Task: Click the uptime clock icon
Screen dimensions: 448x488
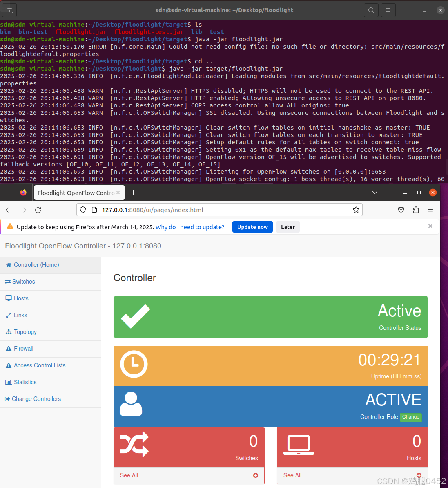Action: pyautogui.click(x=134, y=364)
